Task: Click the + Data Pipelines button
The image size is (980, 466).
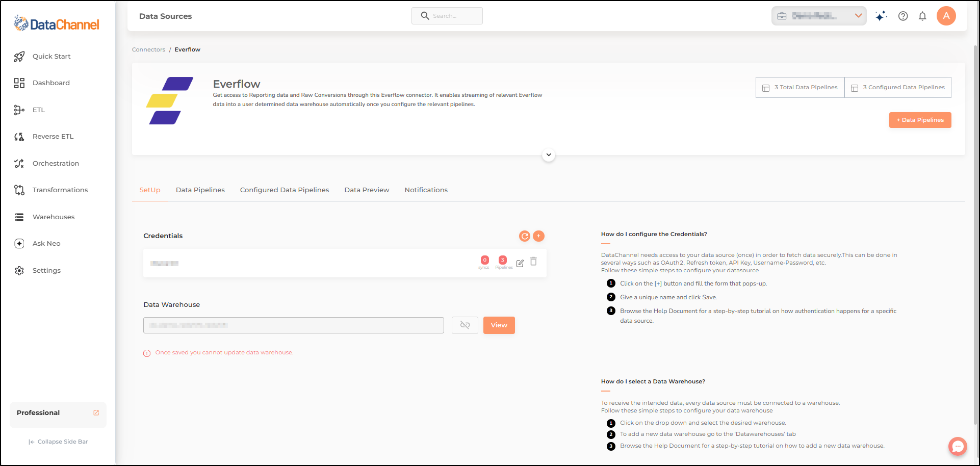Action: (920, 120)
